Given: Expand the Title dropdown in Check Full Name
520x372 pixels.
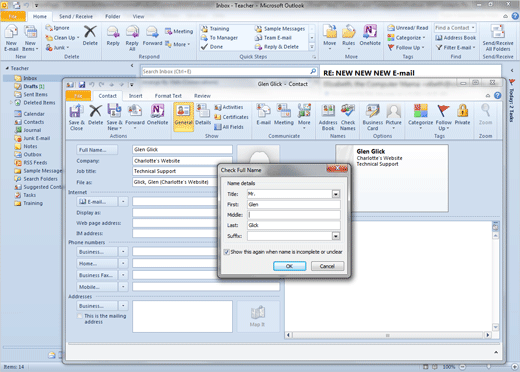Looking at the screenshot, I should coord(336,194).
